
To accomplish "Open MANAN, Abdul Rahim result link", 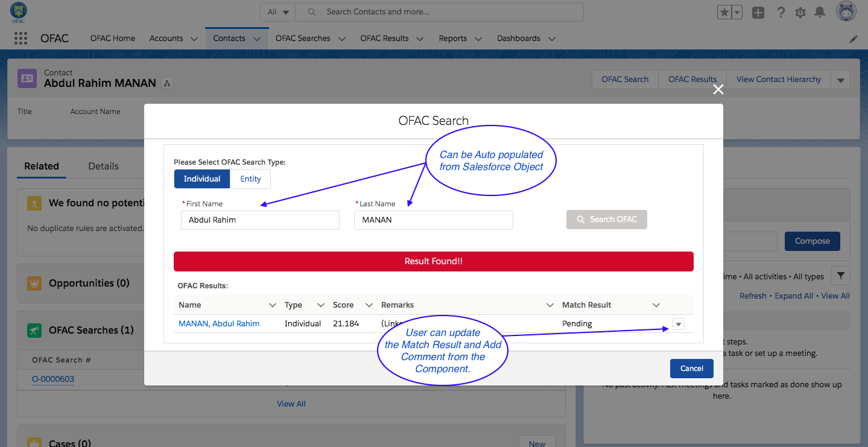I will [219, 323].
